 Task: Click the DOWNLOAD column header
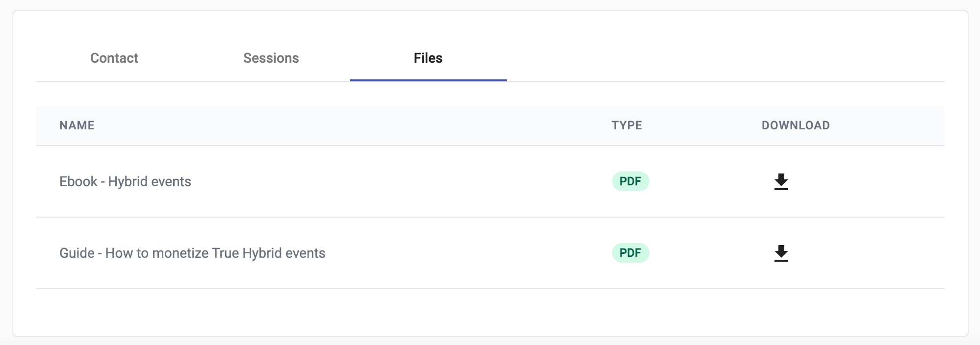(796, 125)
